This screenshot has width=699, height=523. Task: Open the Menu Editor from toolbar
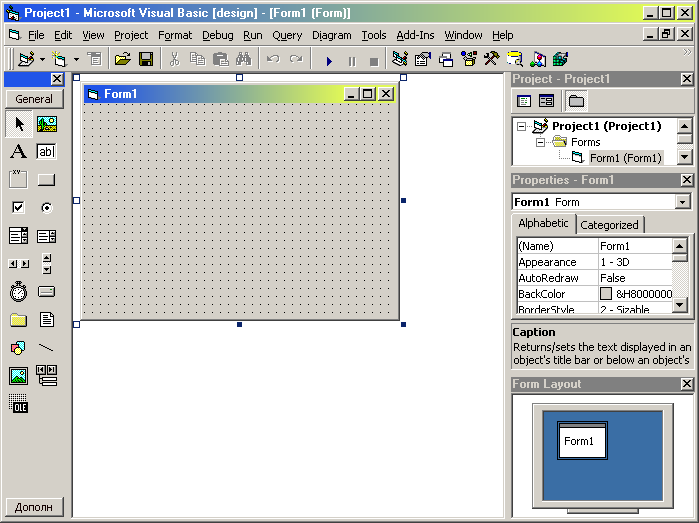point(95,59)
